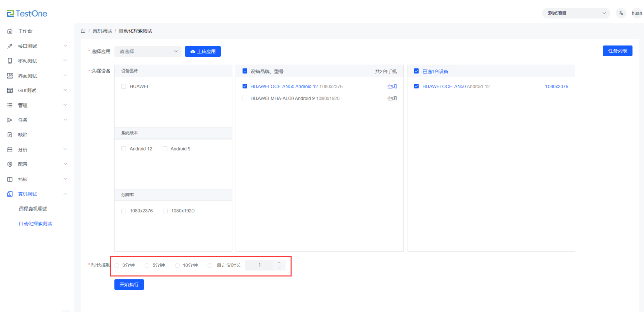The image size is (644, 312).
Task: Click the custom duration number input field
Action: (x=260, y=265)
